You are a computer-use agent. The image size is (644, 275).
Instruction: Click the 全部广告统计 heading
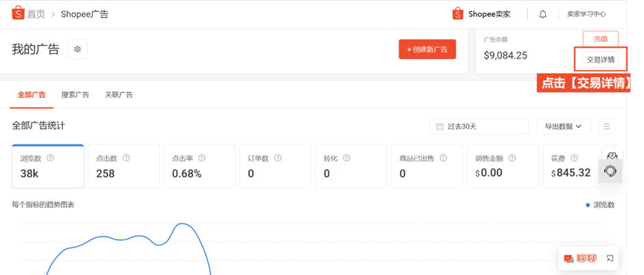pos(38,126)
